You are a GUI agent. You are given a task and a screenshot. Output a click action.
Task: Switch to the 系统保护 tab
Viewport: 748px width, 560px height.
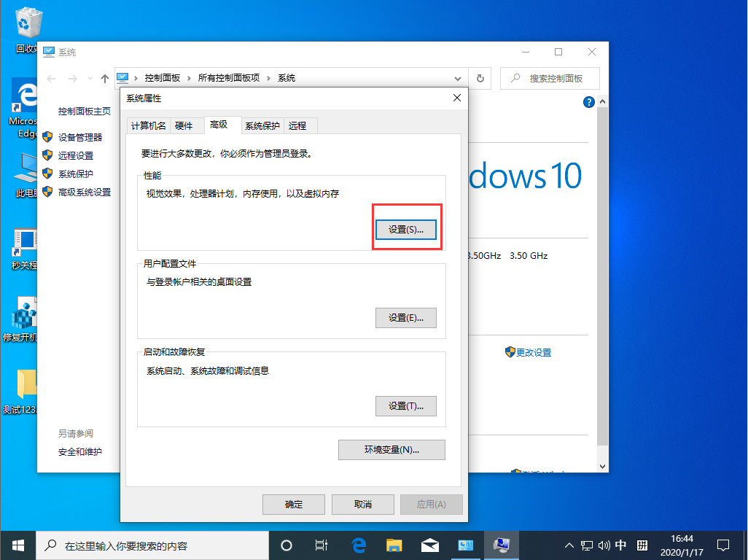pyautogui.click(x=262, y=125)
